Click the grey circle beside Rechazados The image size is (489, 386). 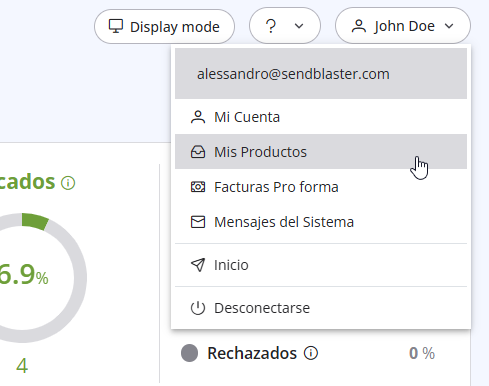tap(189, 353)
